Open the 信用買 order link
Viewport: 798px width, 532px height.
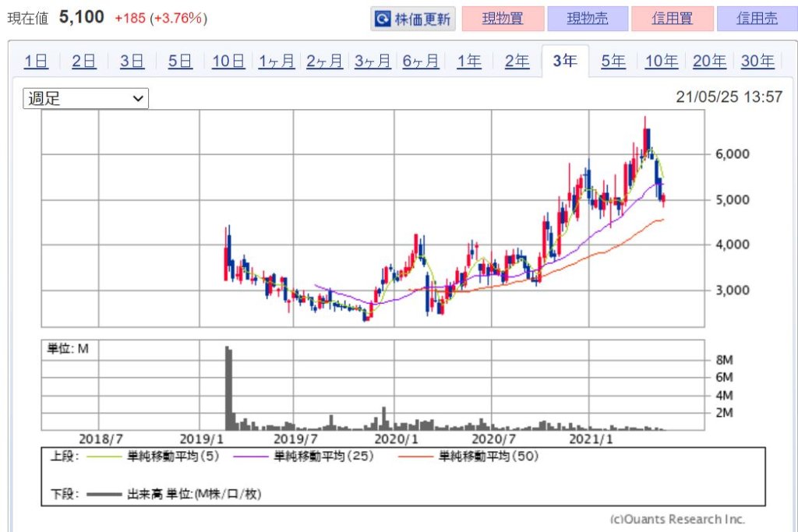(x=673, y=19)
